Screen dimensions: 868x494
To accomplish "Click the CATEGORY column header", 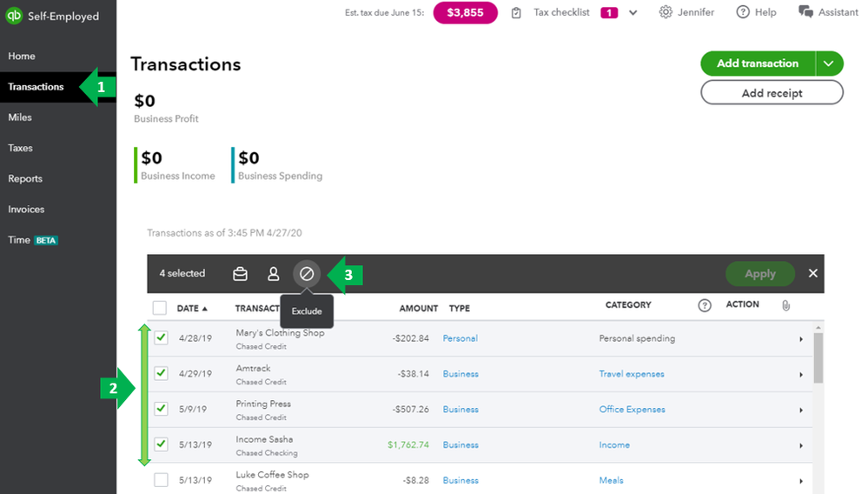I will pyautogui.click(x=628, y=305).
